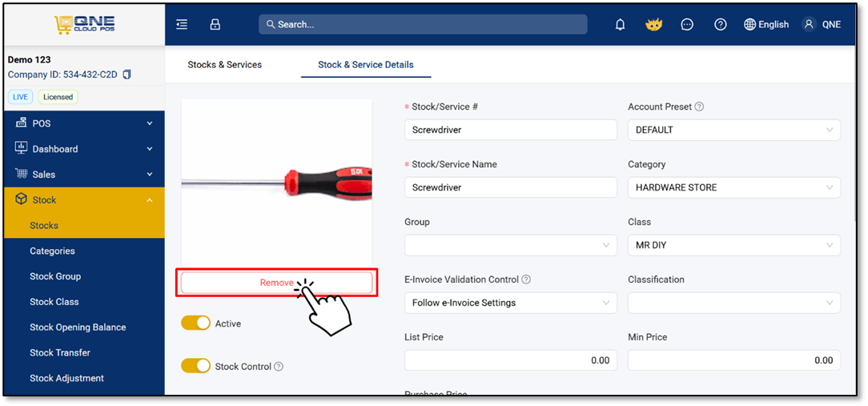Switch to Stocks & Services tab
Image resolution: width=868 pixels, height=406 pixels.
(x=225, y=65)
